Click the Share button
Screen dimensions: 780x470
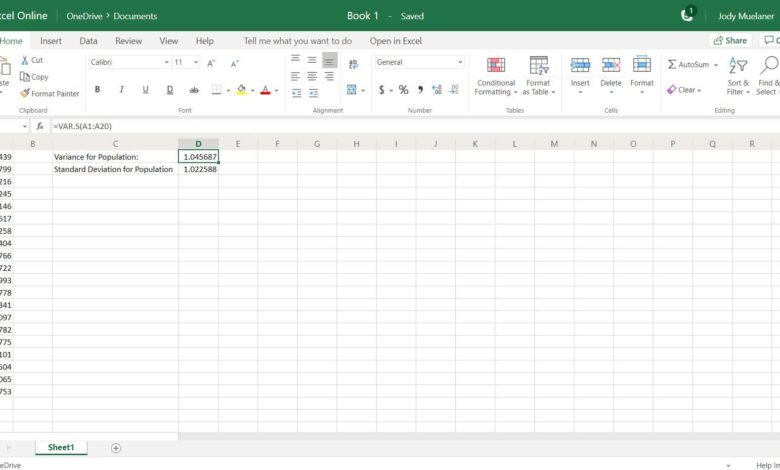pyautogui.click(x=730, y=40)
